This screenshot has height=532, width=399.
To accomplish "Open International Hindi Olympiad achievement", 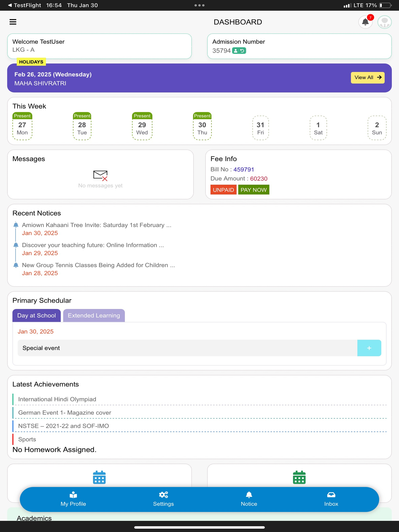I will tap(57, 399).
